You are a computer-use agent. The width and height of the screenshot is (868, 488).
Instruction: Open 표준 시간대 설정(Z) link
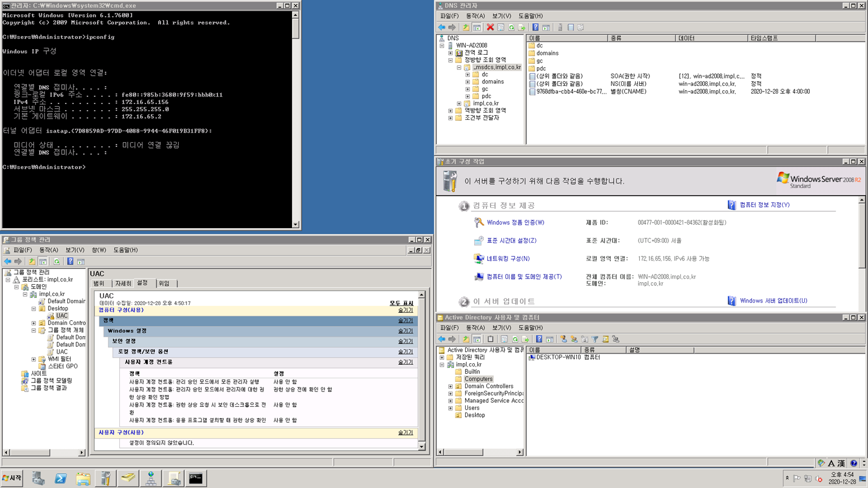click(x=511, y=241)
